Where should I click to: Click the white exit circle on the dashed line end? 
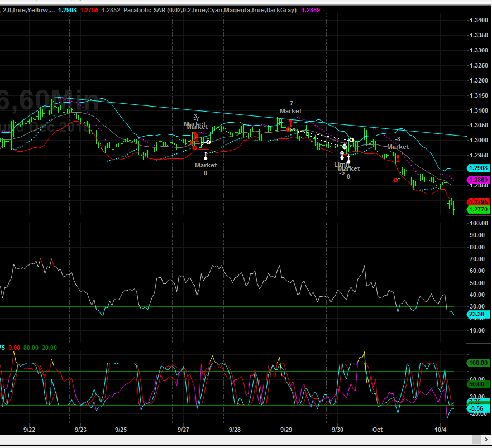coord(351,140)
